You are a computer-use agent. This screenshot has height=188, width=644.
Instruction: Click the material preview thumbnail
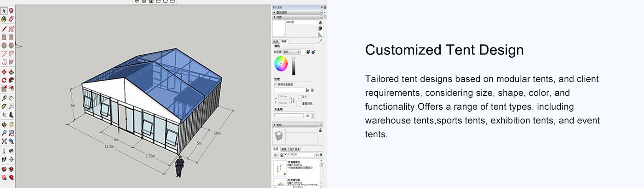click(279, 28)
